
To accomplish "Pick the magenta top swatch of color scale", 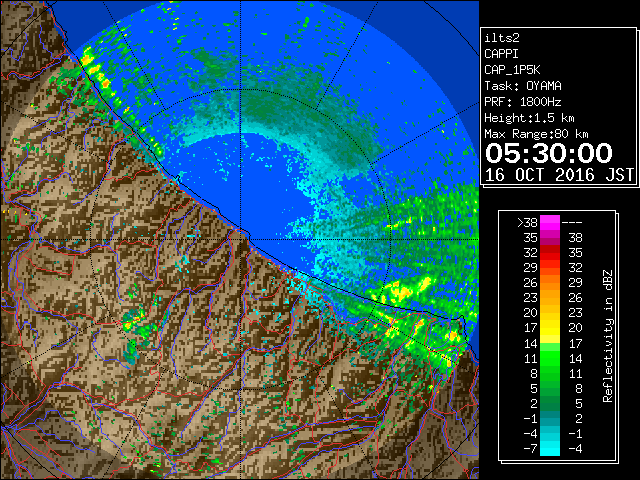I will pyautogui.click(x=550, y=223).
